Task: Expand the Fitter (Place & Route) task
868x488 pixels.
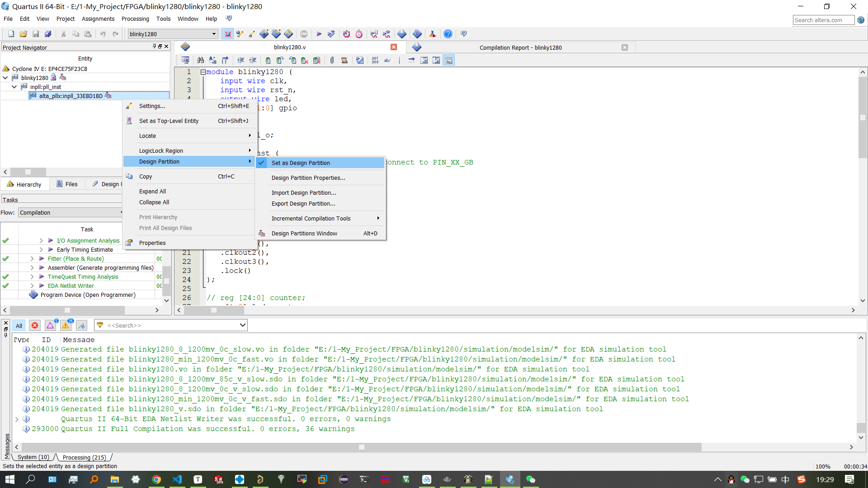Action: [x=32, y=259]
